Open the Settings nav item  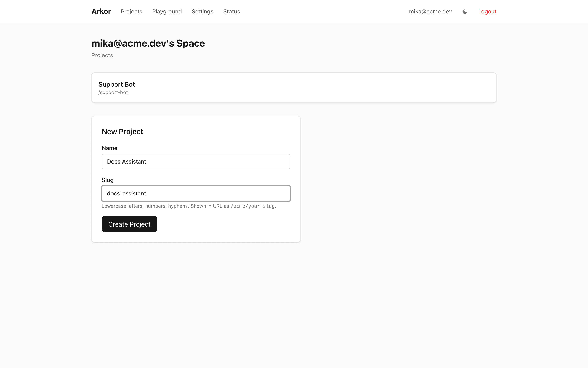202,11
